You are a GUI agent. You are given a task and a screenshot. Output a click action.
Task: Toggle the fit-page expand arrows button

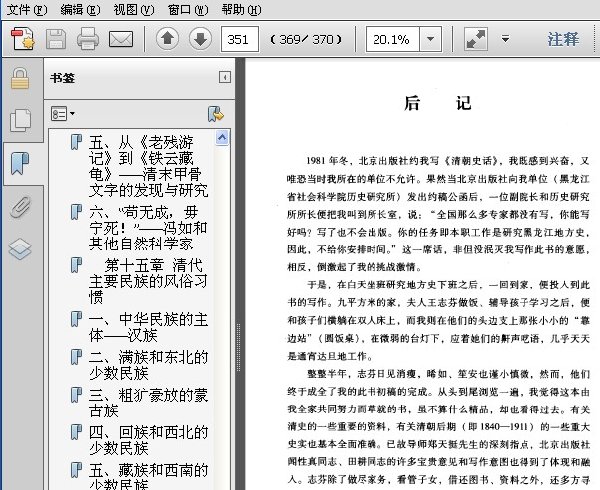click(x=476, y=39)
